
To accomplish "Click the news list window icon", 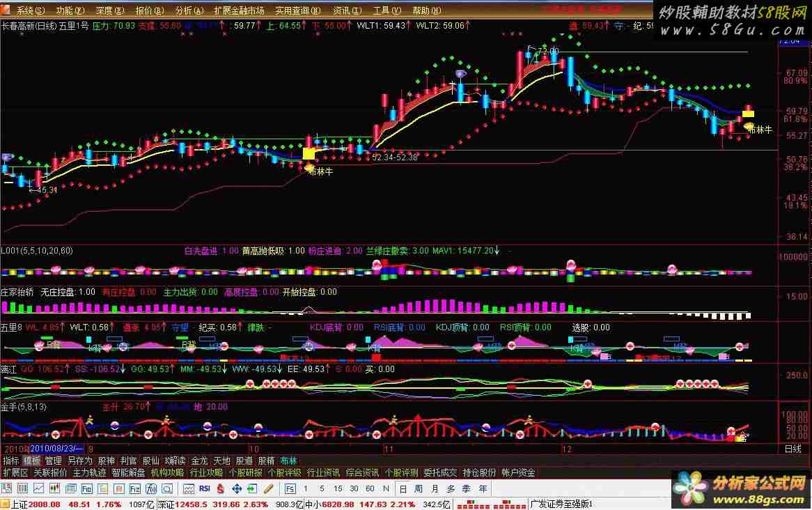I will [x=70, y=488].
